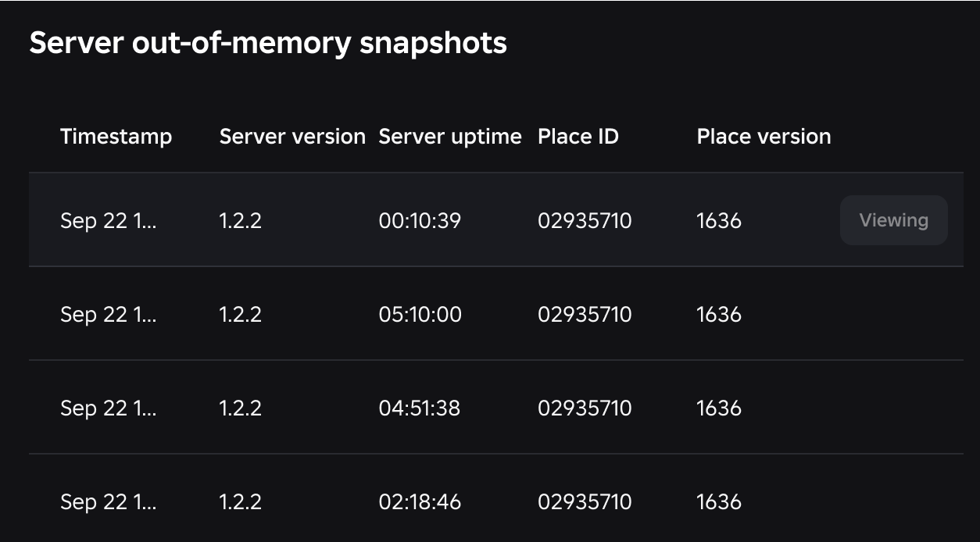Click the Place ID column header

click(x=578, y=137)
